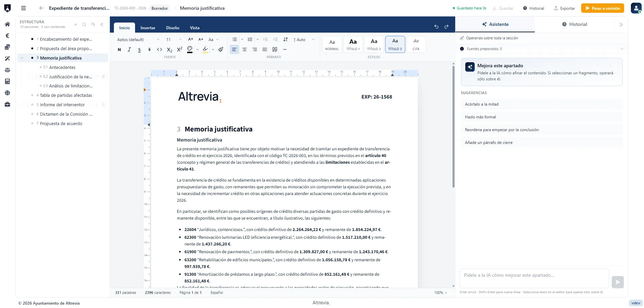Choose the Hazlo más formal suggestion

[542, 117]
